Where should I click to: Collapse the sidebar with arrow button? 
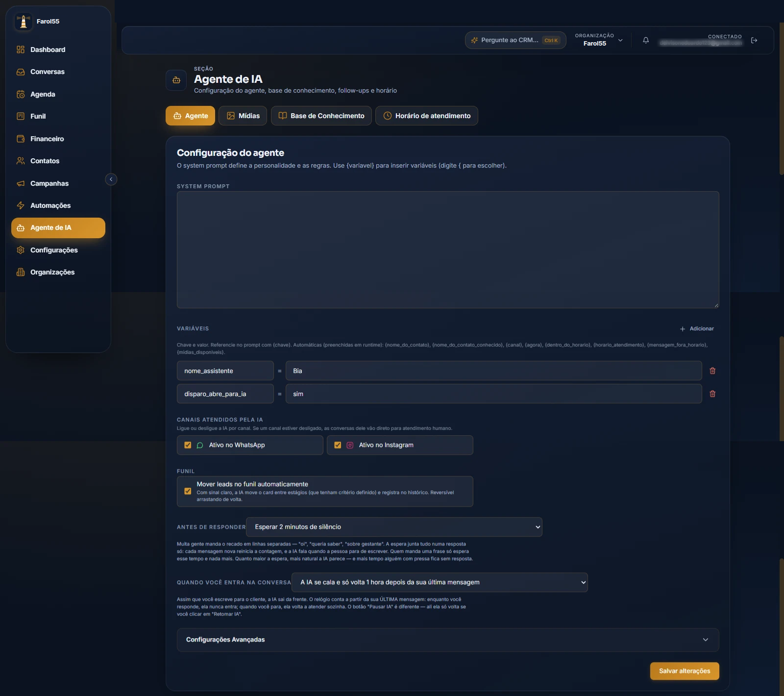(111, 179)
